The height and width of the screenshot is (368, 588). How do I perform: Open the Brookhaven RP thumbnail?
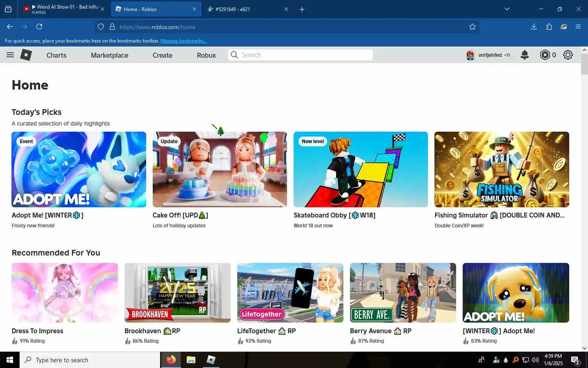[x=177, y=293]
